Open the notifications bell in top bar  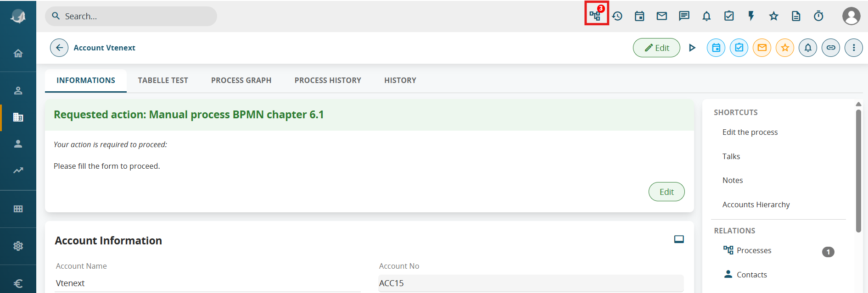click(706, 16)
